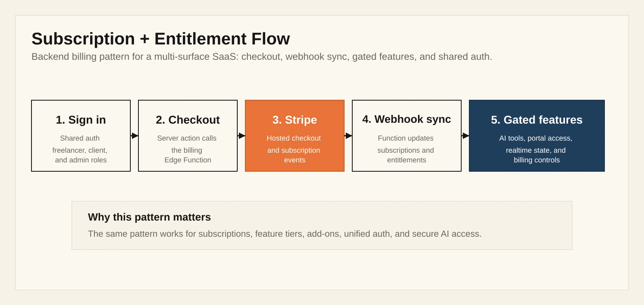Click the arrow pointing into Gated features
The image size is (644, 305).
pos(466,136)
